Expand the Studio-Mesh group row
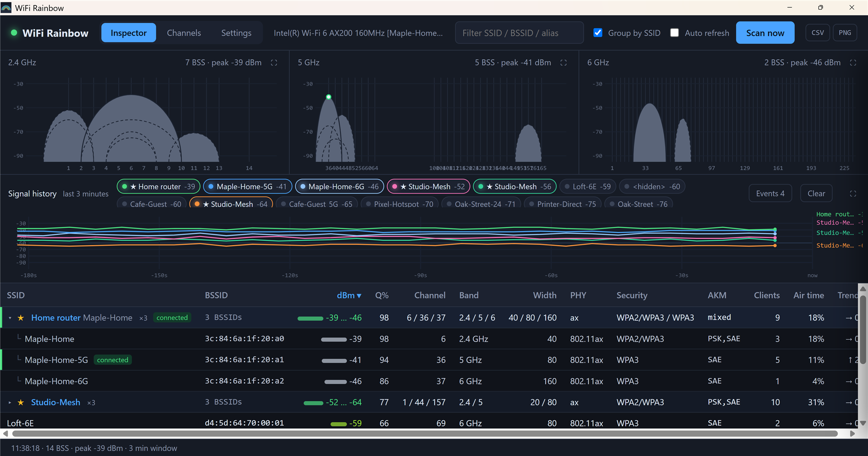The height and width of the screenshot is (456, 868). [x=10, y=403]
